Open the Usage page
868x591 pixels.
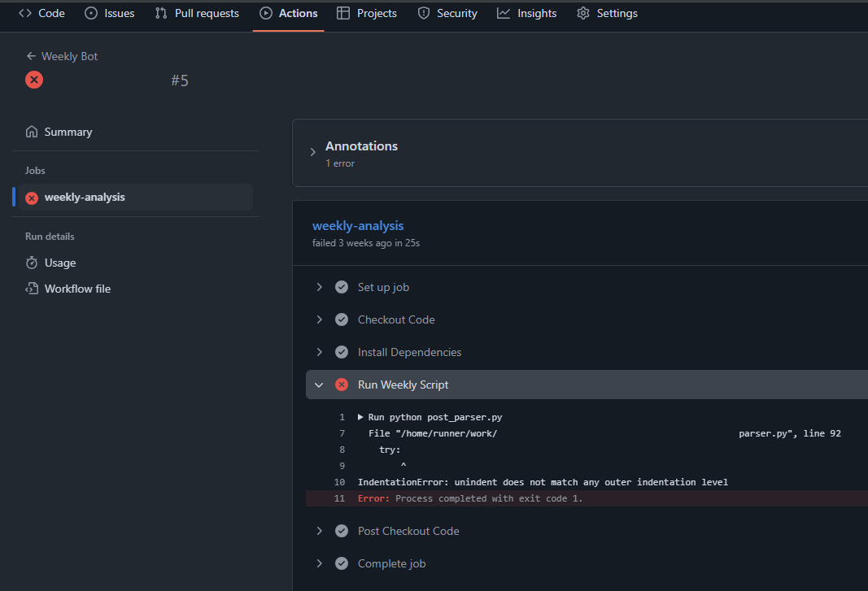[x=59, y=263]
